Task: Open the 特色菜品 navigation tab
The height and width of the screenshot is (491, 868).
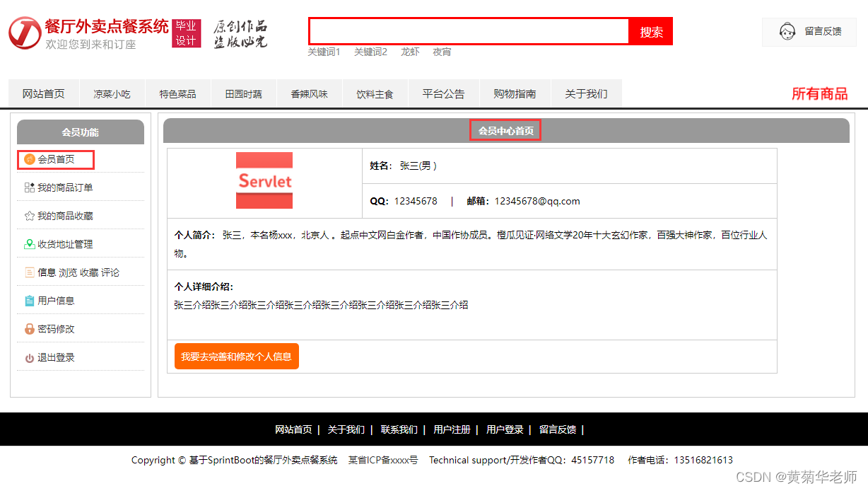Action: 177,94
